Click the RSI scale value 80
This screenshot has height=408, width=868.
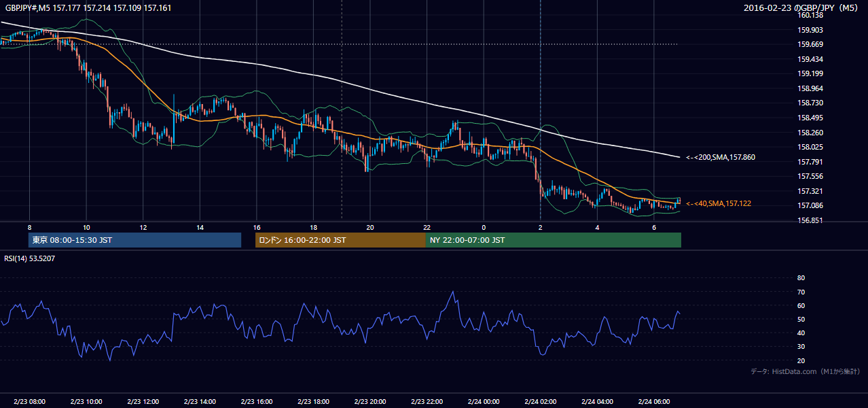(801, 278)
